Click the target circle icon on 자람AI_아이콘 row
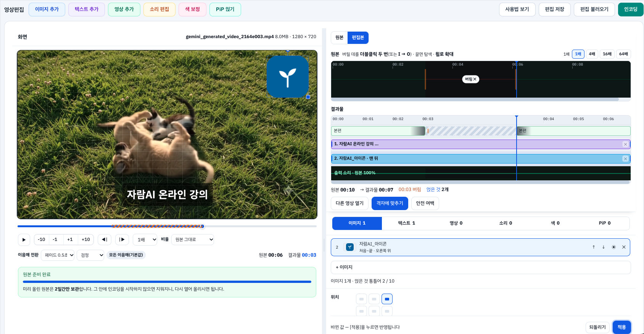This screenshot has width=644, height=334. click(x=614, y=247)
